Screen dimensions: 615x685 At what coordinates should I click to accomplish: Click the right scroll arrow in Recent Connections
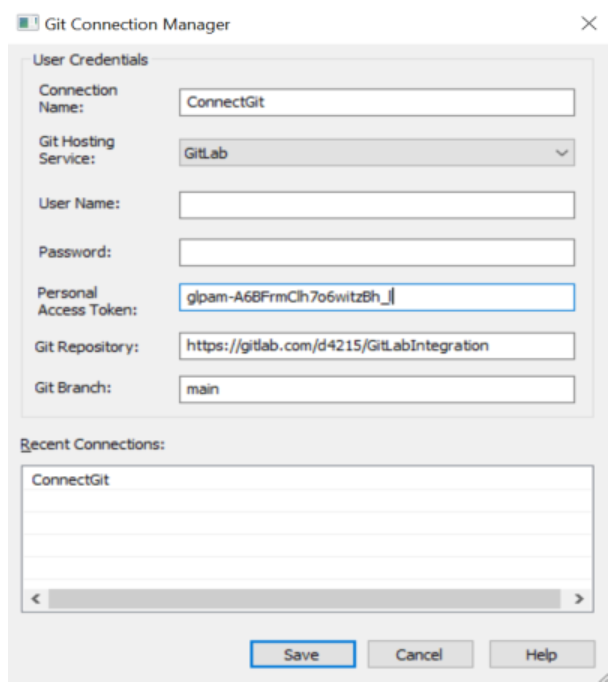[x=577, y=599]
